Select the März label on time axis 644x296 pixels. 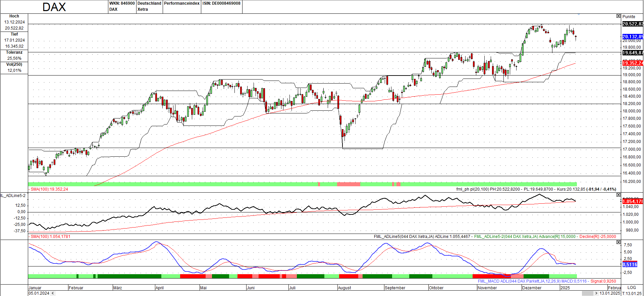pos(117,288)
